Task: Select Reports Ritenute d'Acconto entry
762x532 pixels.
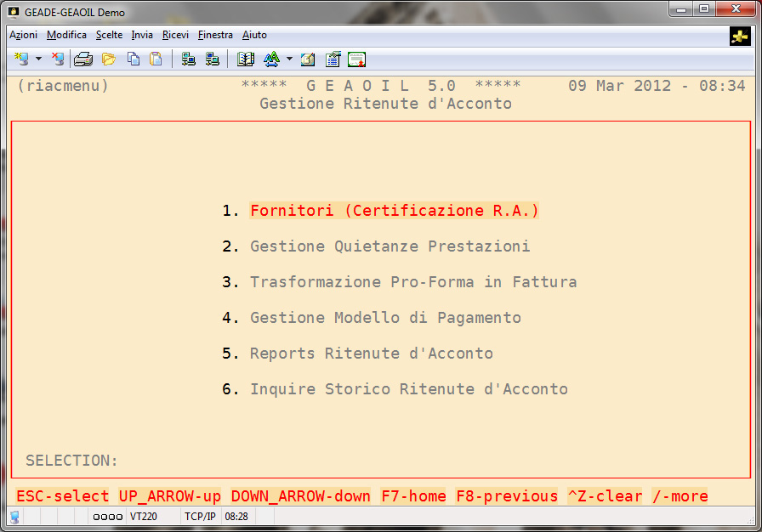Action: tap(371, 354)
